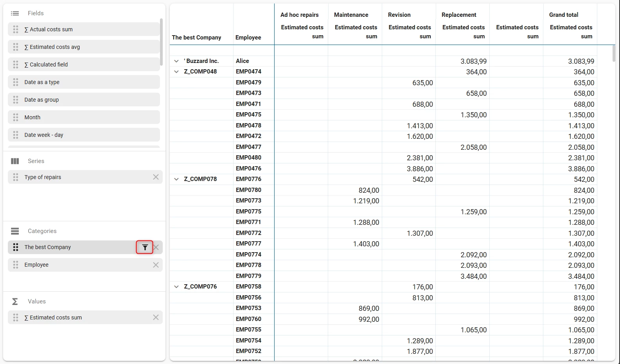The image size is (620, 364).
Task: Select the Month field drag handle
Action: click(x=16, y=117)
